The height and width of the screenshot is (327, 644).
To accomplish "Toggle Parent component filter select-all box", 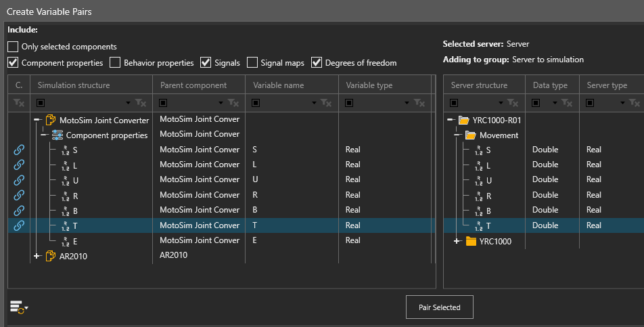I will point(163,103).
